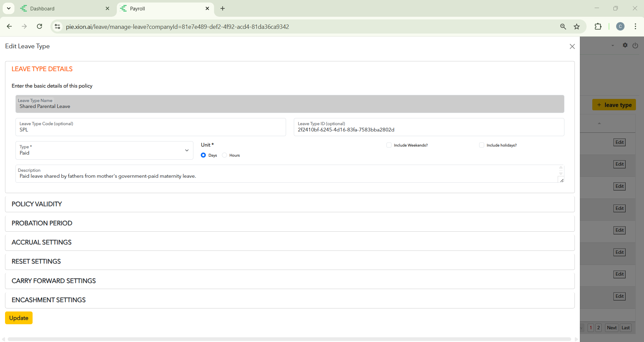
Task: Open Chrome three-dot menu
Action: (635, 26)
